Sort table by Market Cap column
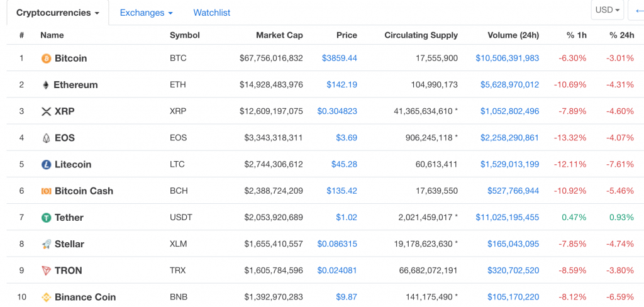This screenshot has height=307, width=644. (279, 35)
